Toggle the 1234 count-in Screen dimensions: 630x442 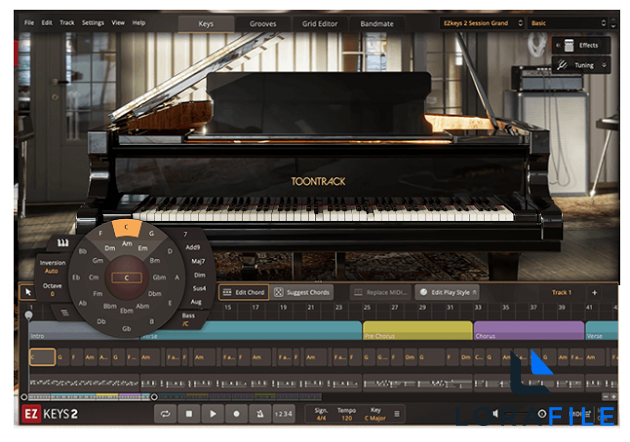click(x=284, y=413)
